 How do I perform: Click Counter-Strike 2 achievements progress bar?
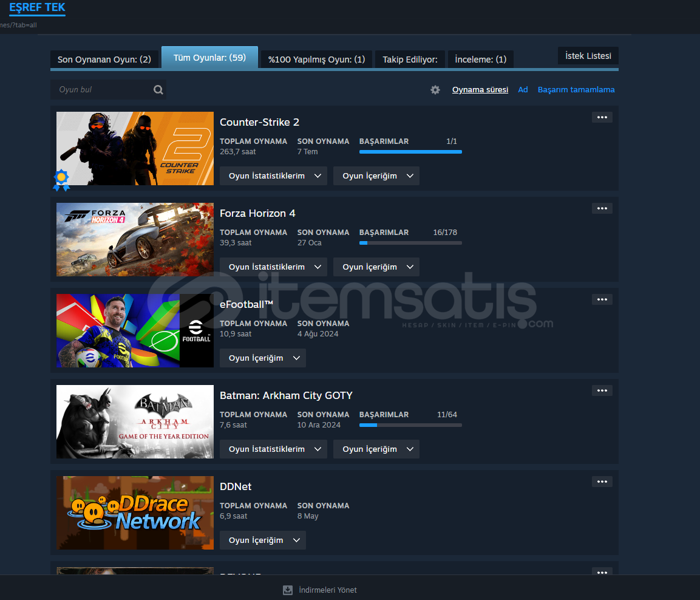[x=411, y=152]
